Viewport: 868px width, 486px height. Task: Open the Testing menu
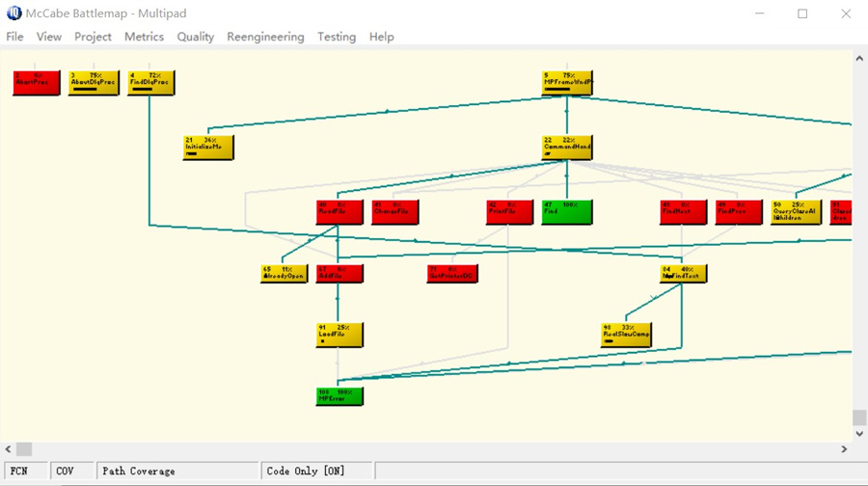tap(336, 37)
